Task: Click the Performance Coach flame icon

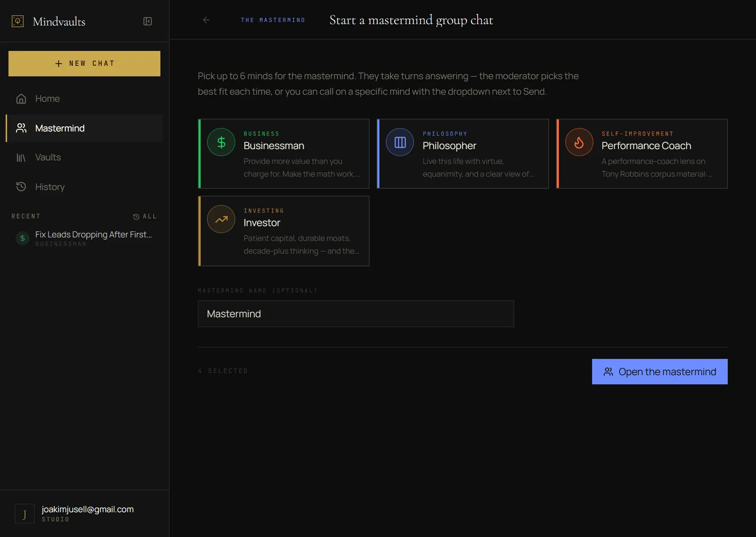Action: (579, 142)
